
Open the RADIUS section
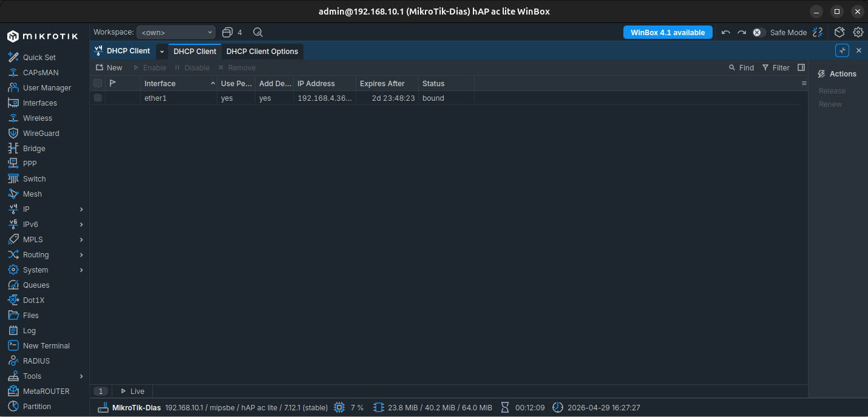point(36,361)
